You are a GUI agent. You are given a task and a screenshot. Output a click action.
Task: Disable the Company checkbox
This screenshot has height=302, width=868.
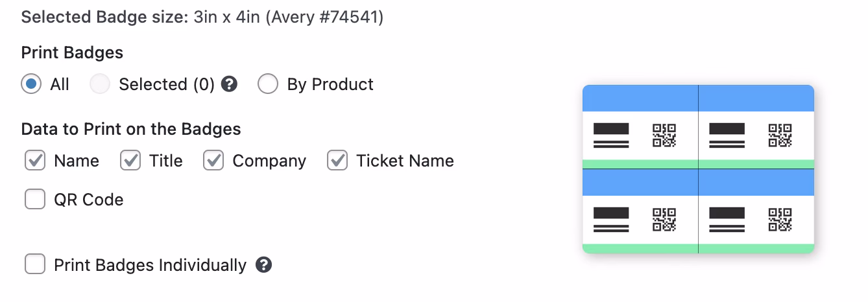tap(213, 161)
